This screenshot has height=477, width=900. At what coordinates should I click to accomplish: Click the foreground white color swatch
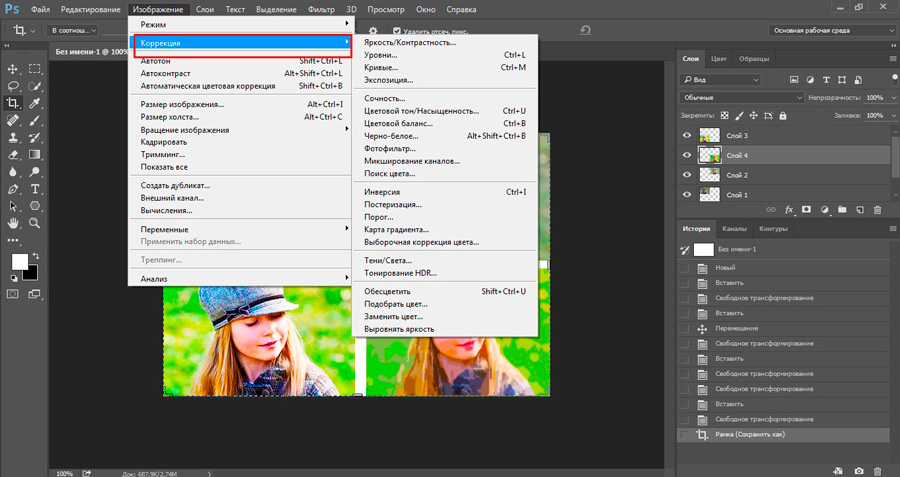pos(20,262)
